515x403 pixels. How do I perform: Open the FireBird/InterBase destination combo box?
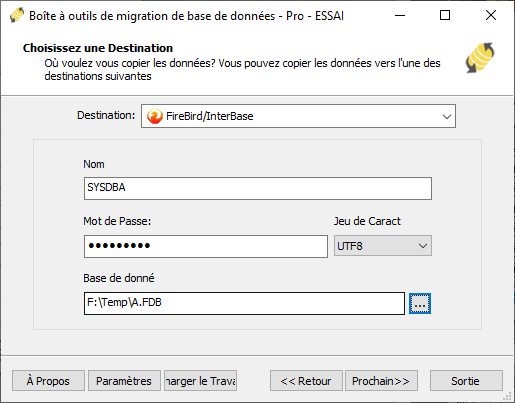[298, 116]
